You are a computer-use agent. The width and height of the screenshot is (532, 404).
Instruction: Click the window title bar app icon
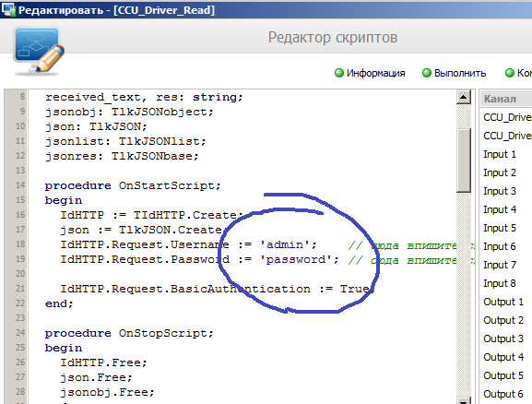(8, 10)
